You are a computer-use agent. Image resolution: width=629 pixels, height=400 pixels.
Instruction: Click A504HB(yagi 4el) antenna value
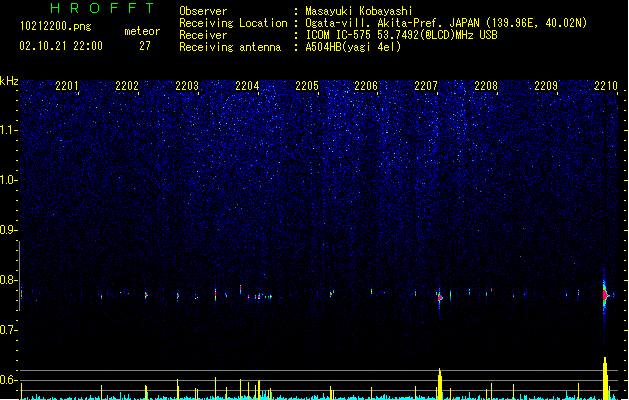353,47
